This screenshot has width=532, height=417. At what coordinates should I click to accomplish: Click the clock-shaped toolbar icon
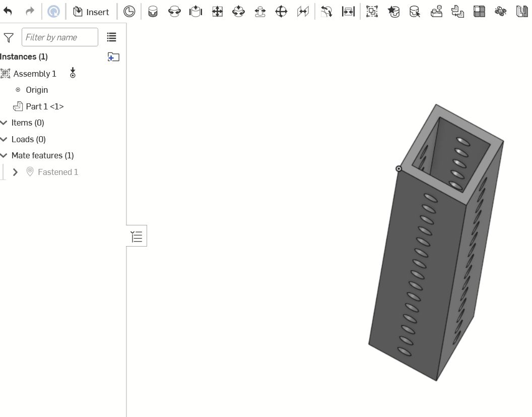pyautogui.click(x=129, y=12)
